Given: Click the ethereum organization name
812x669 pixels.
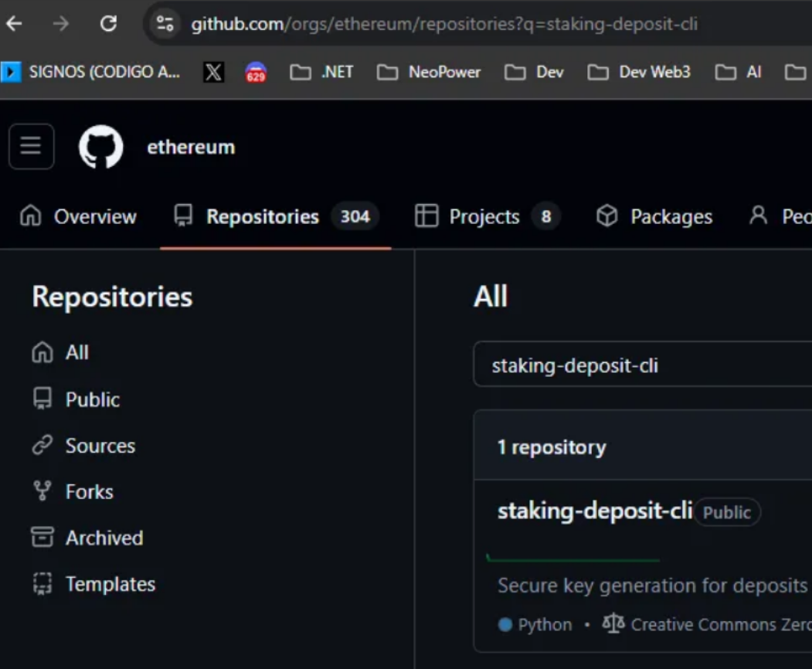Looking at the screenshot, I should [190, 146].
